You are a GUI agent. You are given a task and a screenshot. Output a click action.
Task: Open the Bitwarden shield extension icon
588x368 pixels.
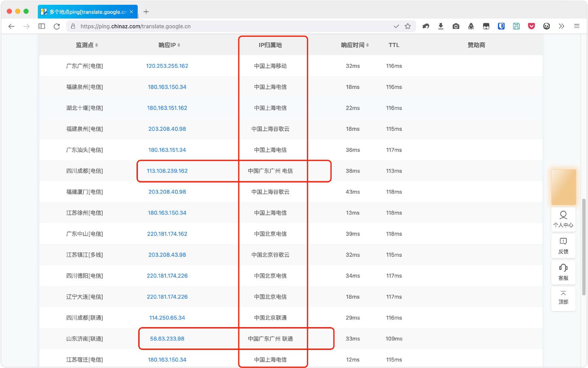(501, 26)
